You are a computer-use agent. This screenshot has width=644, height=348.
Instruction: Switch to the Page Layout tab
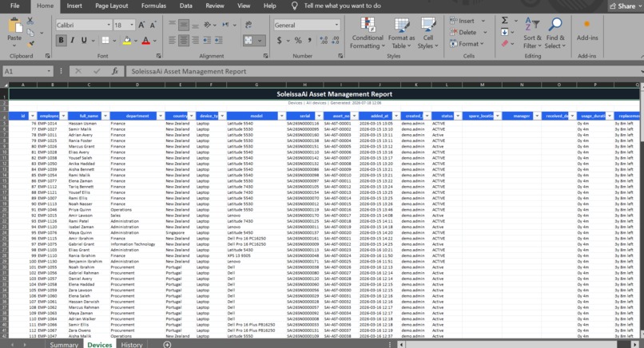tap(111, 6)
